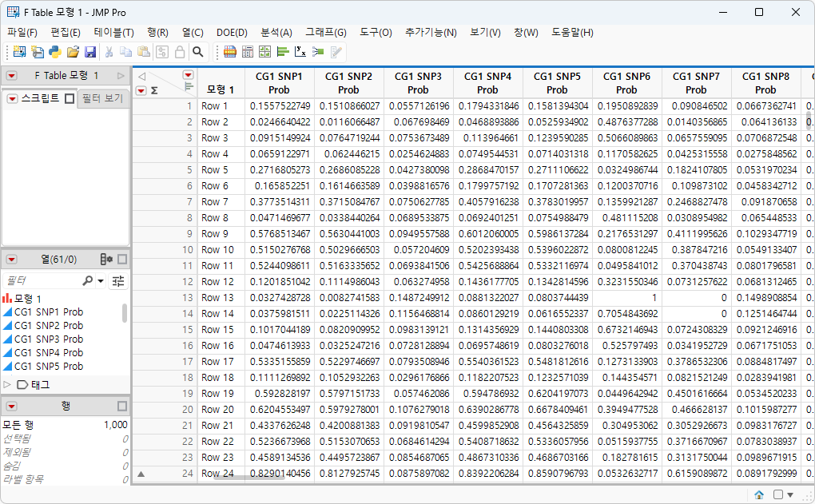Click the columns list scrollbar thumb

[x=125, y=313]
